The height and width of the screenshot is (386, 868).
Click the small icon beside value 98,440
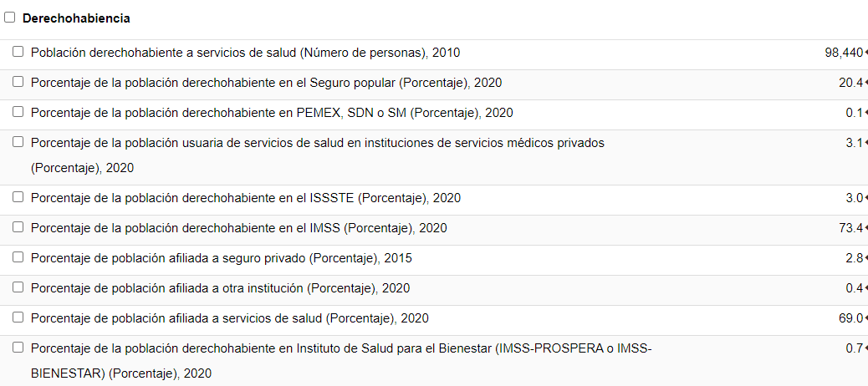(x=865, y=53)
